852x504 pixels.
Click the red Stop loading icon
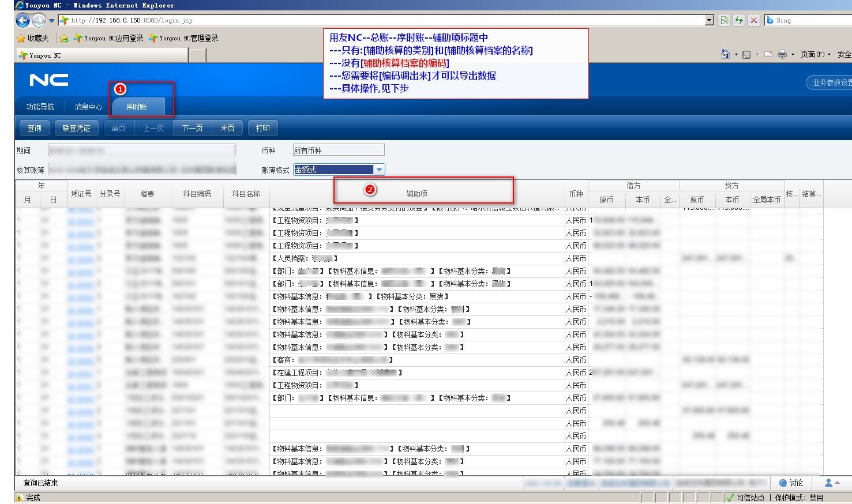(x=753, y=20)
